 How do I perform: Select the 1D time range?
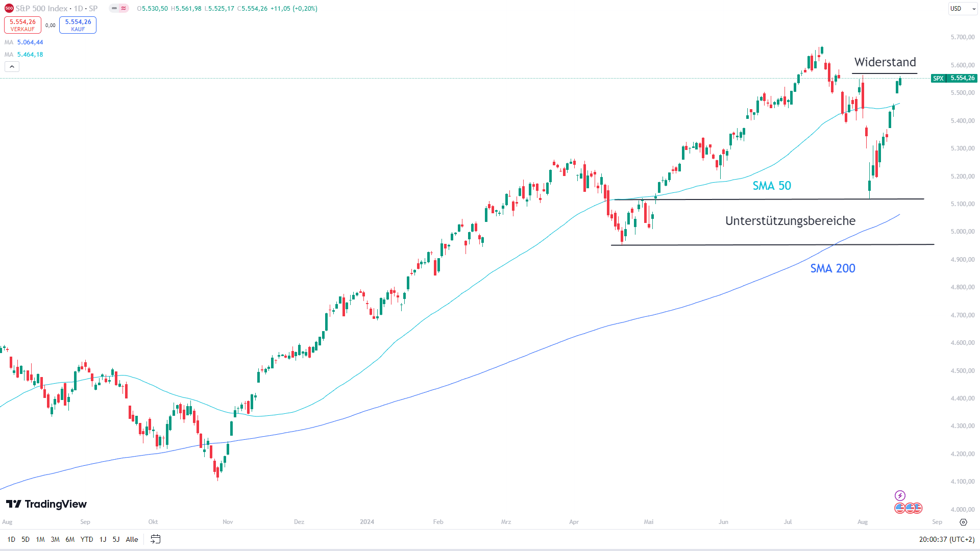[11, 539]
